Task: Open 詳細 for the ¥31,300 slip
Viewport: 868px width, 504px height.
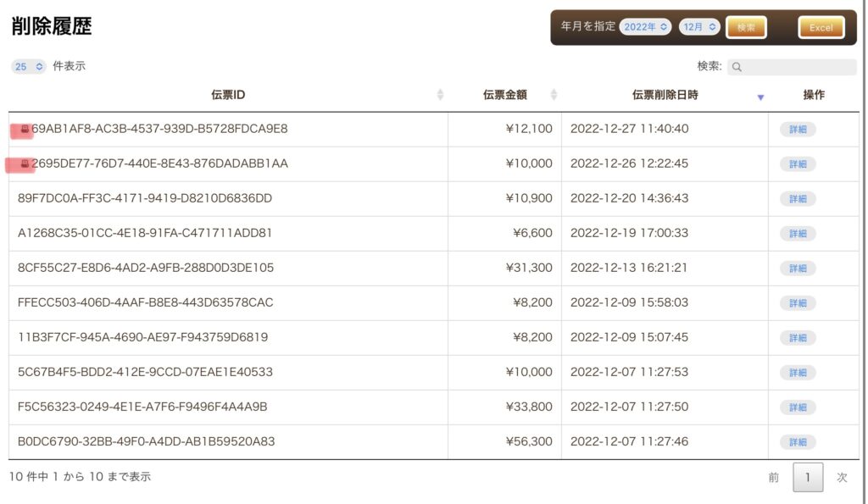Action: (798, 269)
